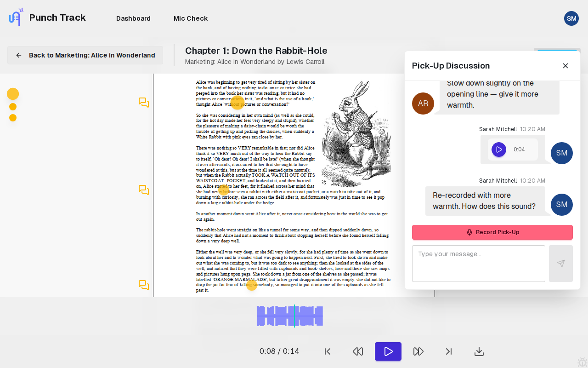This screenshot has height=368, width=588.
Task: Play the 0:04 voice message clip
Action: pyautogui.click(x=499, y=149)
